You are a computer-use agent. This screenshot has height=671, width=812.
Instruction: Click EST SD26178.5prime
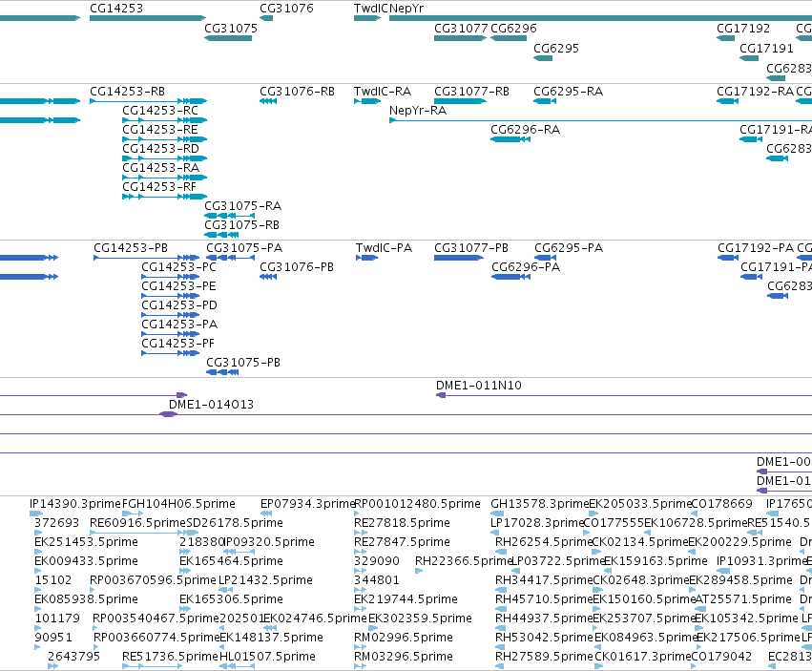pos(234,523)
